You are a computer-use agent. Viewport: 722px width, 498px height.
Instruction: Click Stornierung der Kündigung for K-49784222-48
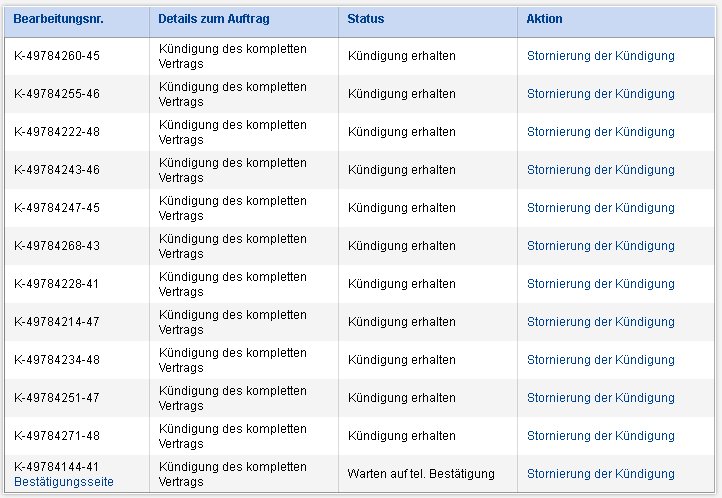(600, 132)
